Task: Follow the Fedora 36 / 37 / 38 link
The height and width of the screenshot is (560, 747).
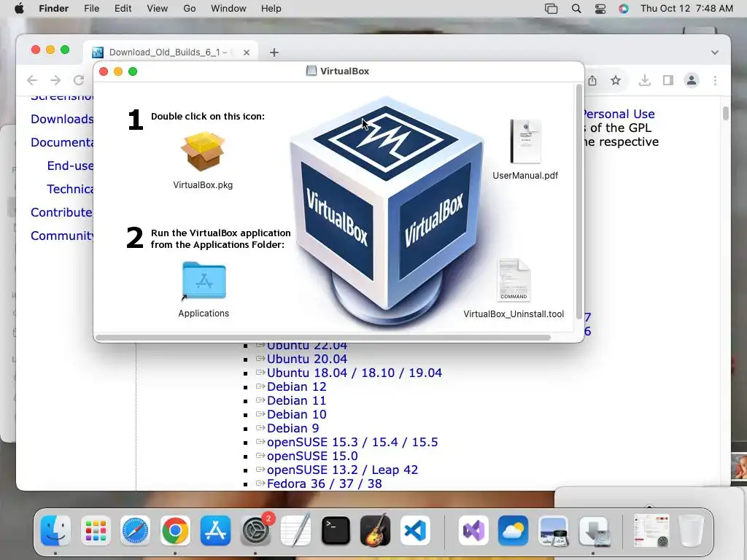Action: [x=324, y=483]
